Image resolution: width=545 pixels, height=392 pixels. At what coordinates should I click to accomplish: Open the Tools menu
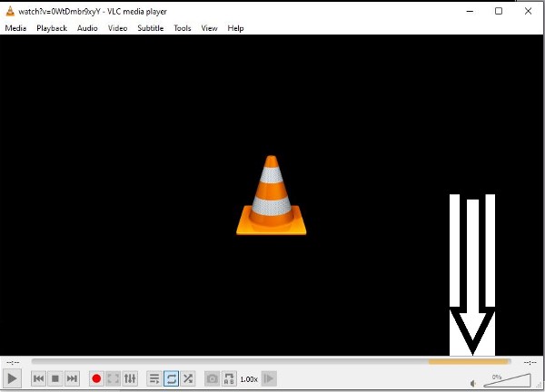tap(183, 28)
